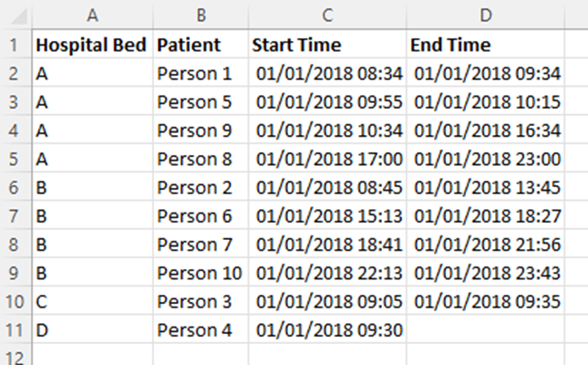Click end time 01/01/2018 23:43 cell
588x365 pixels.
pos(488,273)
